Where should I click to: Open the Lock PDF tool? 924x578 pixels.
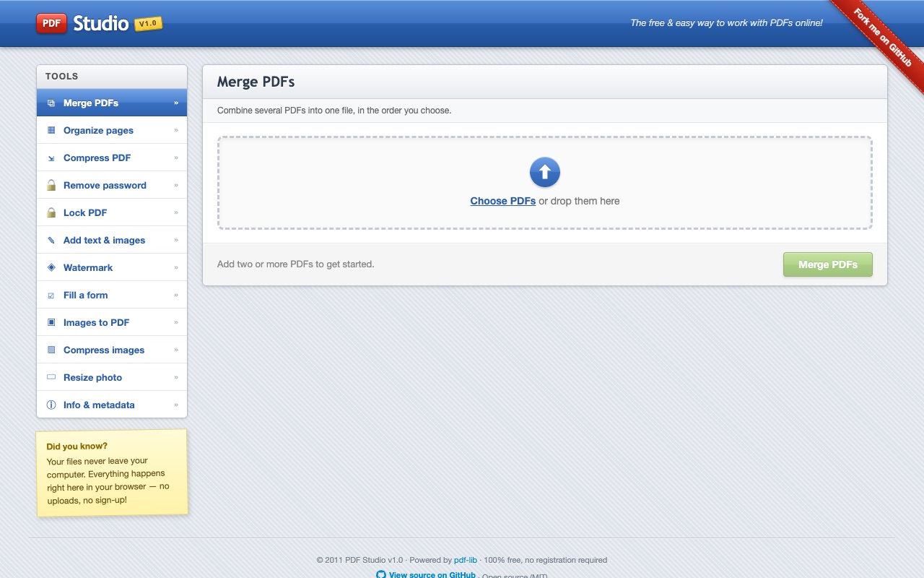pyautogui.click(x=112, y=212)
